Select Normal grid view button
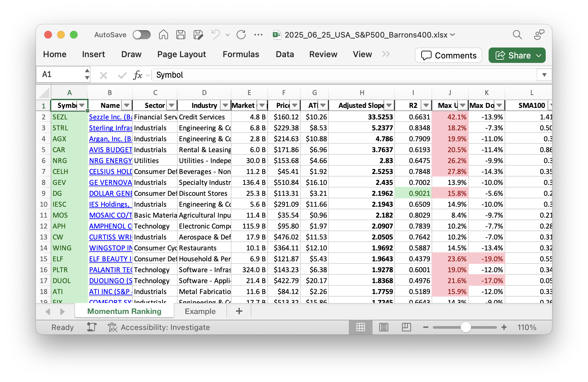The image size is (588, 382). [361, 327]
